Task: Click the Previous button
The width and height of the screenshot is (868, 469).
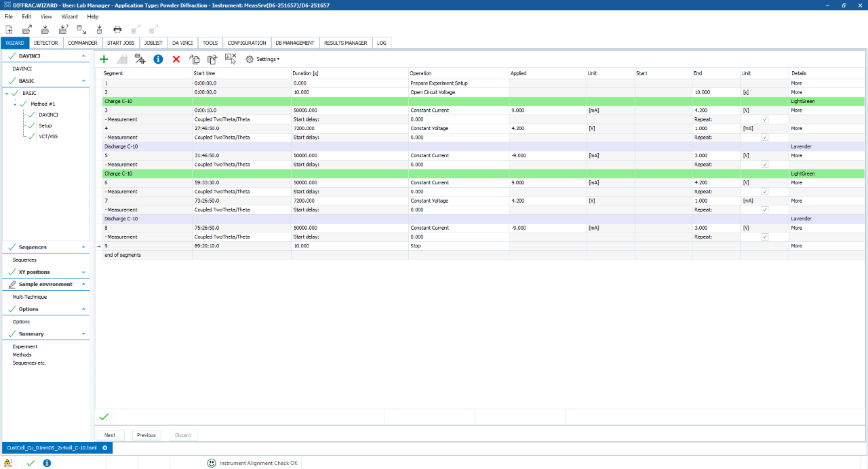Action: pos(146,435)
